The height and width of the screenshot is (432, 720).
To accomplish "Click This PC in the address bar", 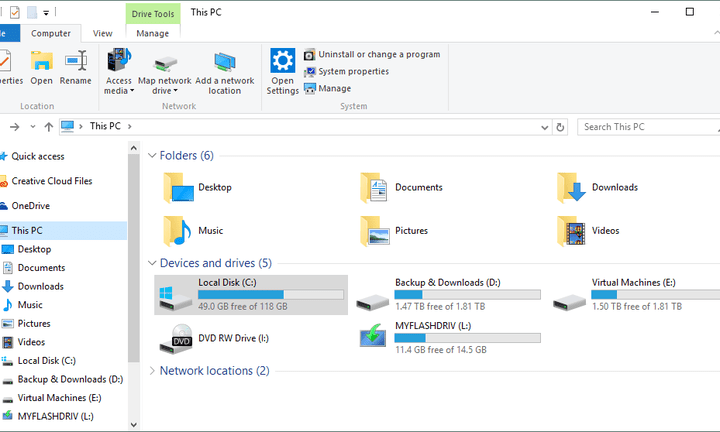I will tap(105, 126).
